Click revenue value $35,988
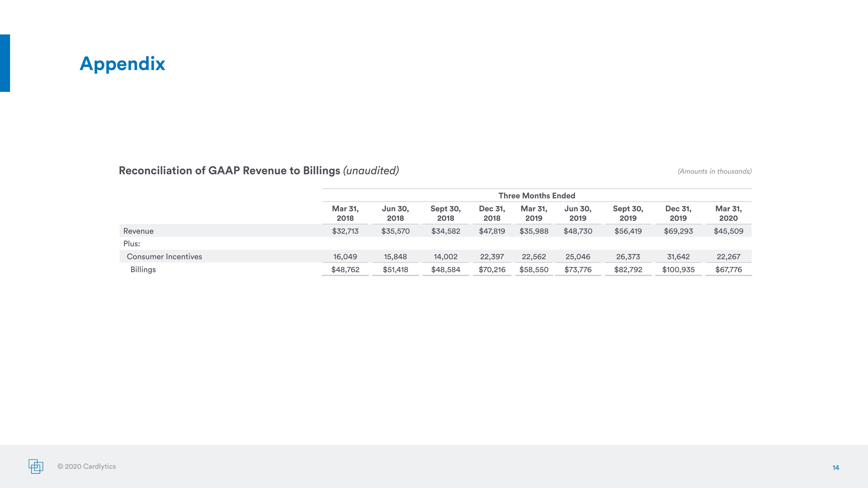 tap(534, 231)
